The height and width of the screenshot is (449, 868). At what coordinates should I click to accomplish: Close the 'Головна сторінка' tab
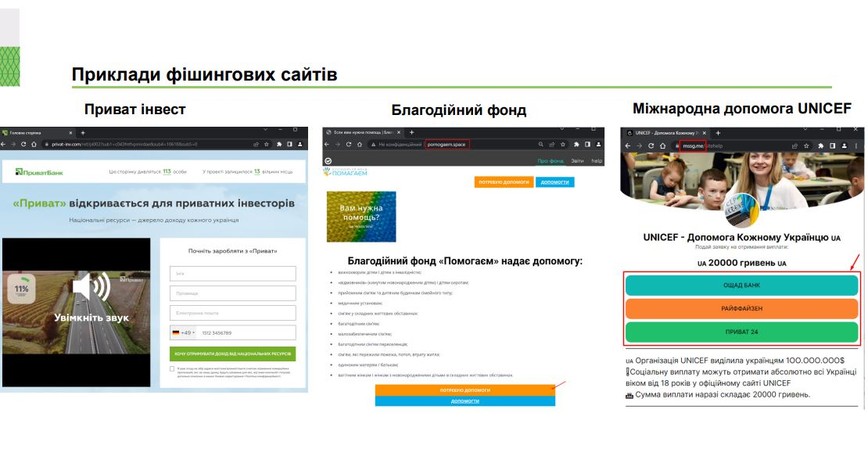[70, 133]
